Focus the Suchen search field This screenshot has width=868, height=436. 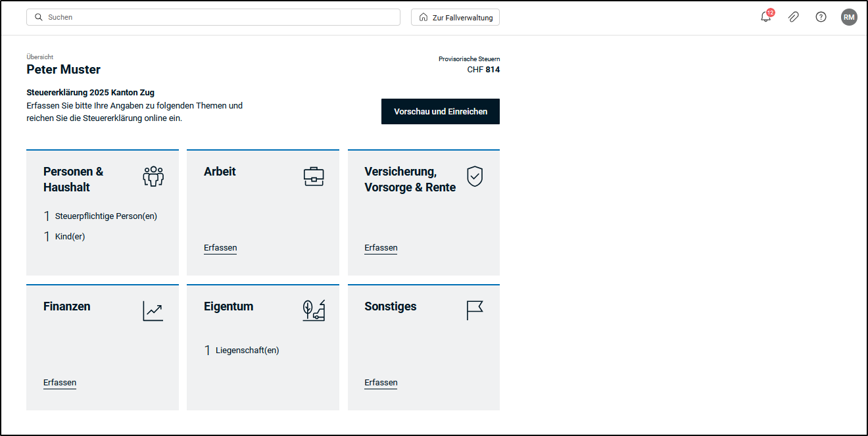click(213, 17)
